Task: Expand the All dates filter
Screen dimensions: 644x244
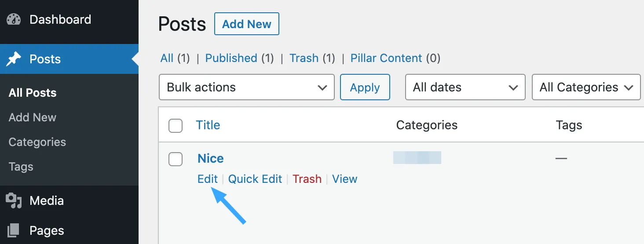Action: coord(465,87)
